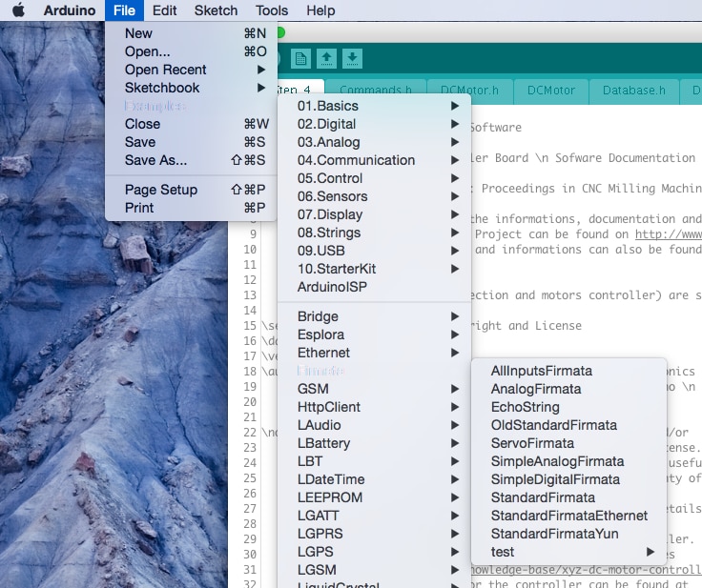Screen dimensions: 702x588
Task: Open the Database.h tab
Action: pyautogui.click(x=633, y=91)
